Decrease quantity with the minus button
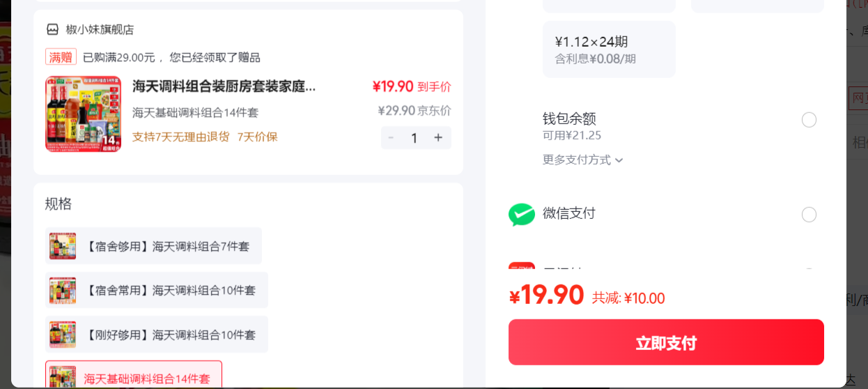The height and width of the screenshot is (389, 868). pos(391,137)
